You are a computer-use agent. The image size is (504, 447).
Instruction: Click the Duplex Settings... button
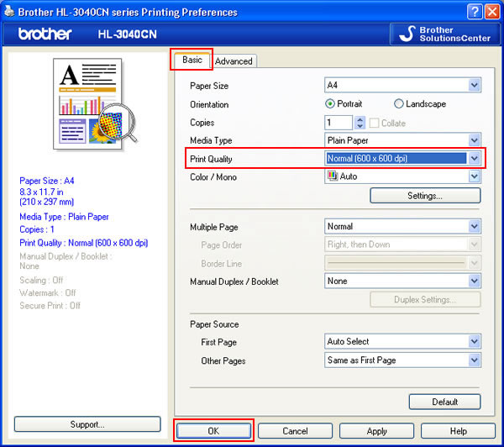click(x=425, y=300)
